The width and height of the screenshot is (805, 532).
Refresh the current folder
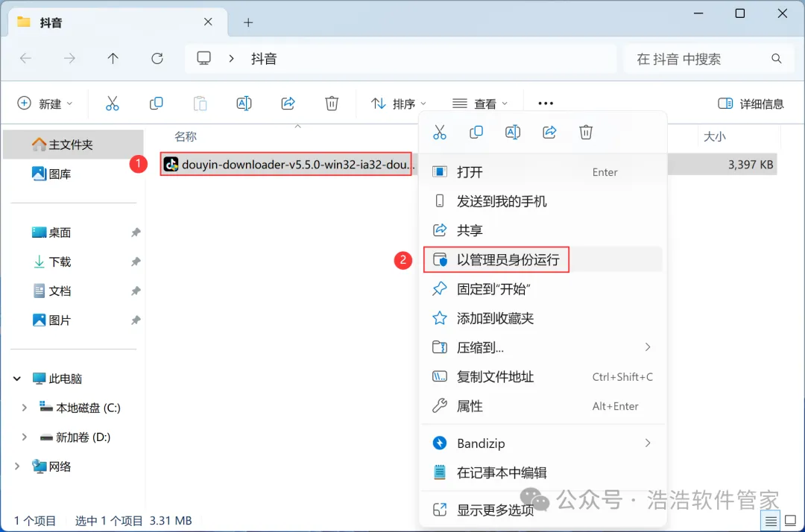(x=157, y=58)
